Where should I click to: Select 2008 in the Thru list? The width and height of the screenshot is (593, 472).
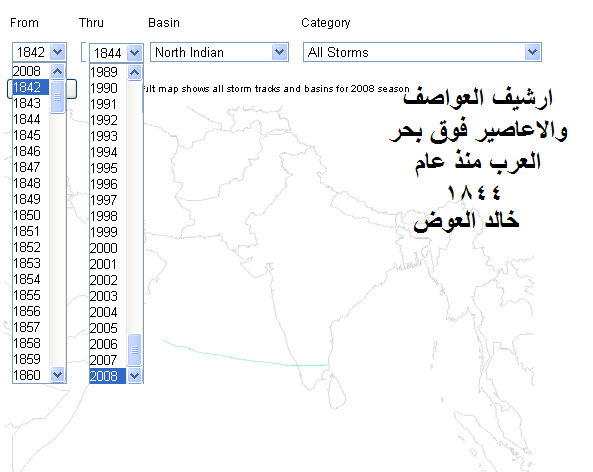pyautogui.click(x=107, y=376)
